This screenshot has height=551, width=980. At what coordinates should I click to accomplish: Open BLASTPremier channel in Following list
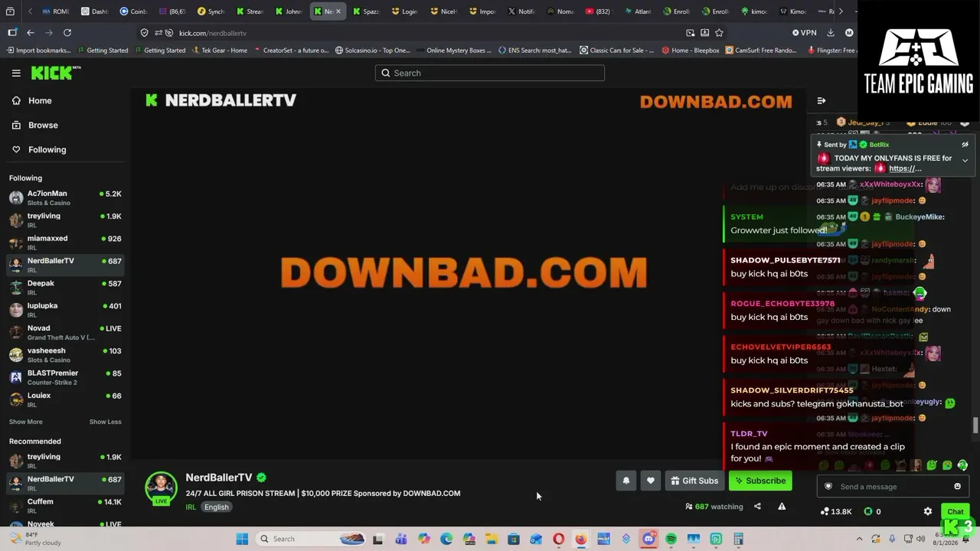65,377
